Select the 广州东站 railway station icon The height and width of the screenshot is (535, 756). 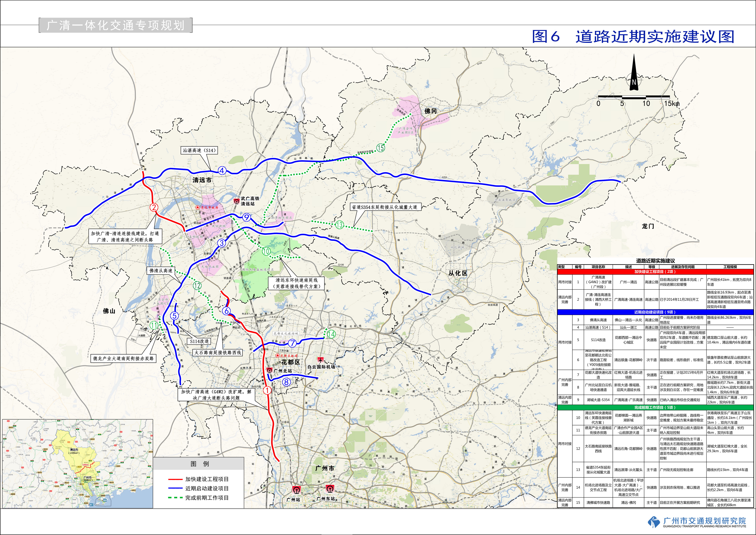[330, 489]
